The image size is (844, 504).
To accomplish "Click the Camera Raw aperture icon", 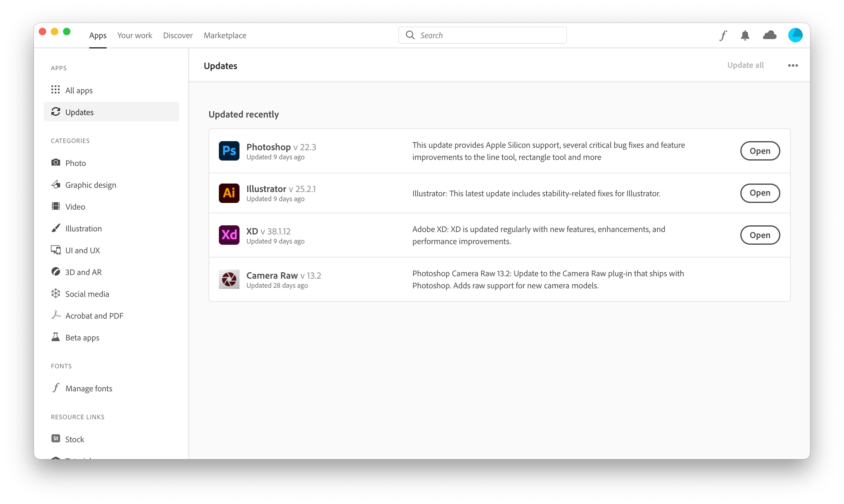I will point(229,279).
